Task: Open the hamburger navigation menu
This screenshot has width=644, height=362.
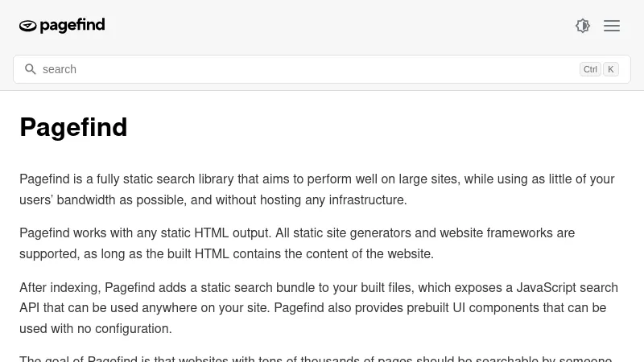Action: pos(612,26)
